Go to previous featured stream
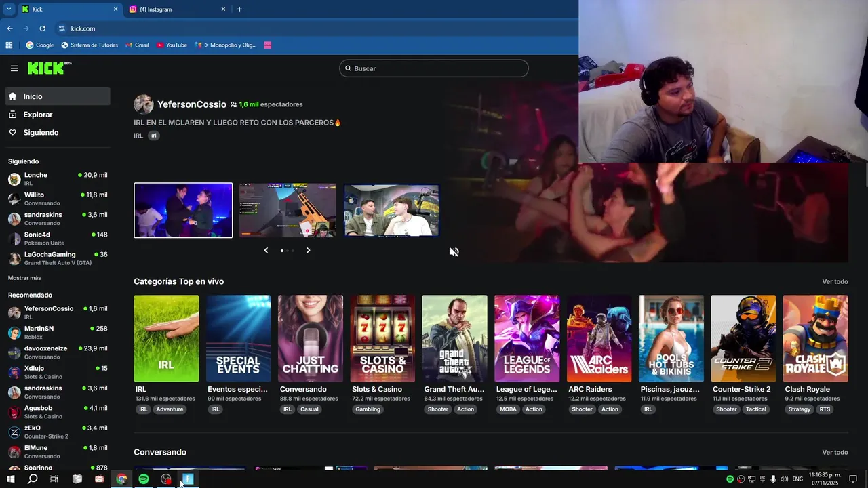Image resolution: width=868 pixels, height=488 pixels. click(266, 250)
